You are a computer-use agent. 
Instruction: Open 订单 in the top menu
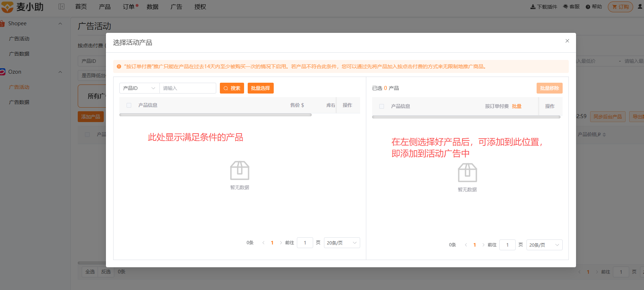tap(129, 7)
